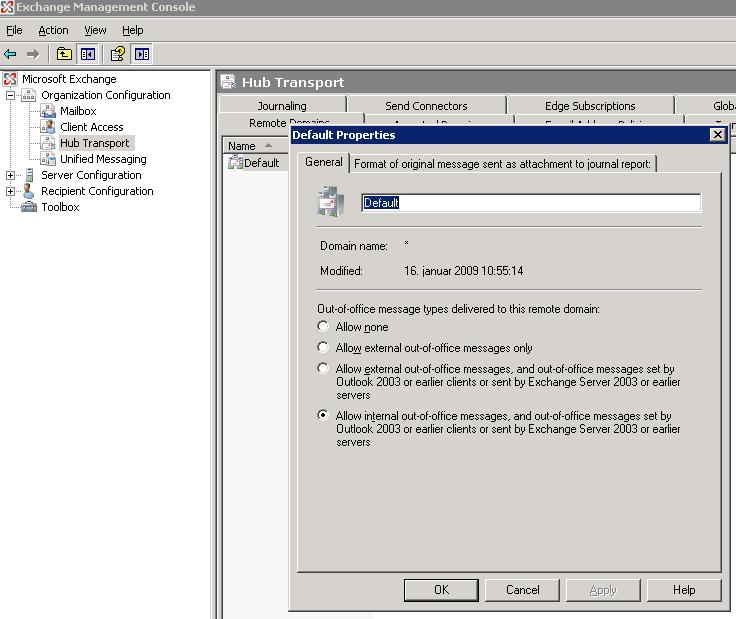Select Allow internal out-of-office messages option
The width and height of the screenshot is (736, 619).
pyautogui.click(x=323, y=415)
